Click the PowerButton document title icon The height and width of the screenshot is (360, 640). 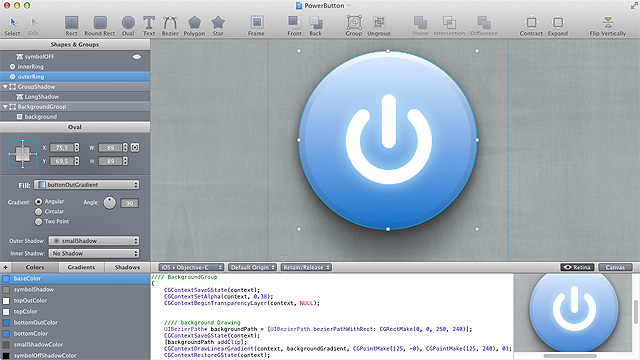tap(299, 5)
